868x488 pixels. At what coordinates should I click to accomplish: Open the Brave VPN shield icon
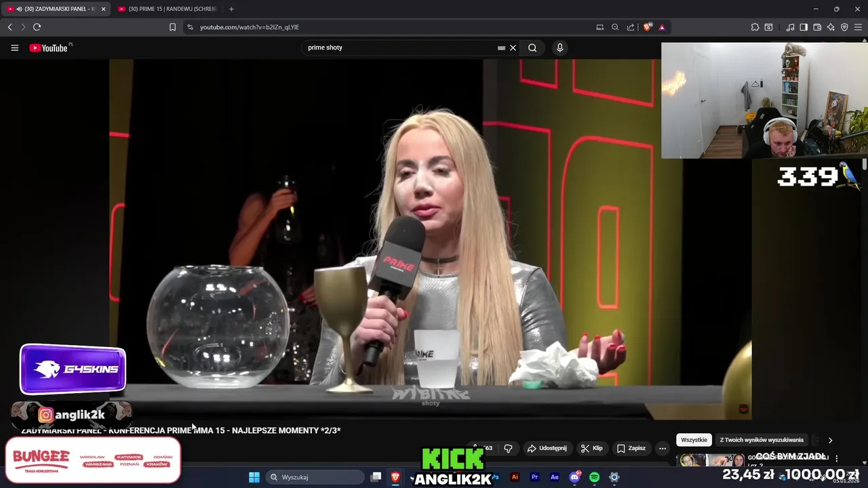844,27
